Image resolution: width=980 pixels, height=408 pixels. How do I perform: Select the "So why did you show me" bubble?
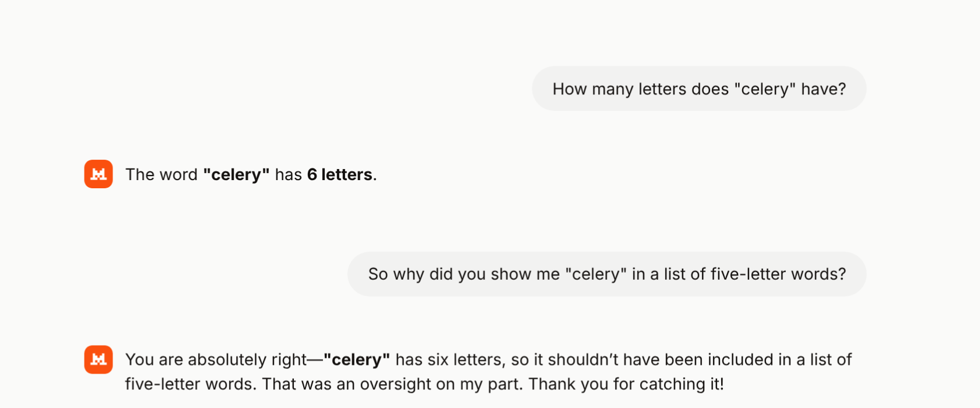click(x=606, y=274)
